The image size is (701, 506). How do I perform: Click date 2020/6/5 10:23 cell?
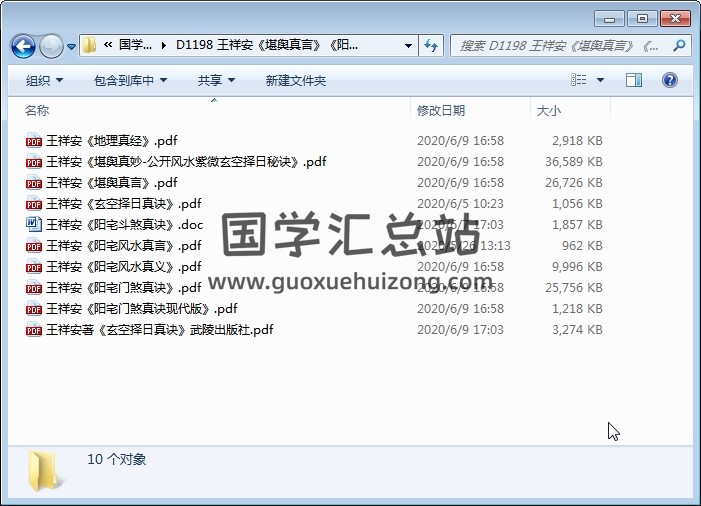460,203
